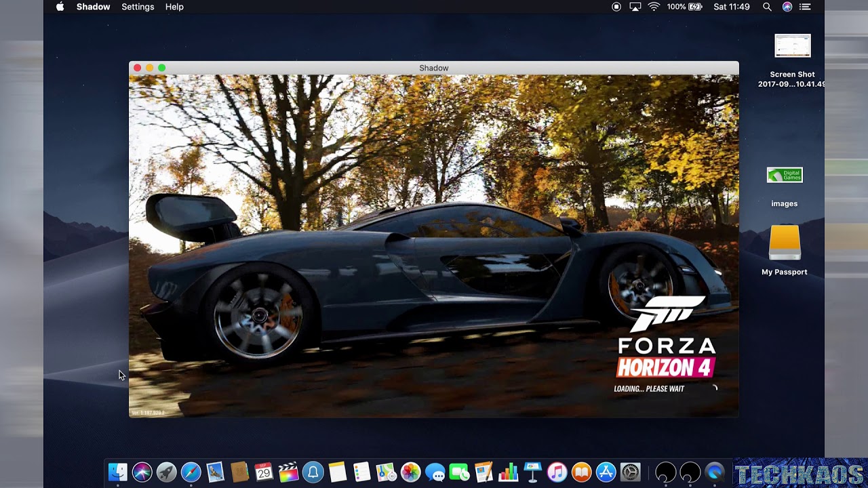Launch Keynote from the Dock
This screenshot has height=488, width=868.
tap(533, 472)
